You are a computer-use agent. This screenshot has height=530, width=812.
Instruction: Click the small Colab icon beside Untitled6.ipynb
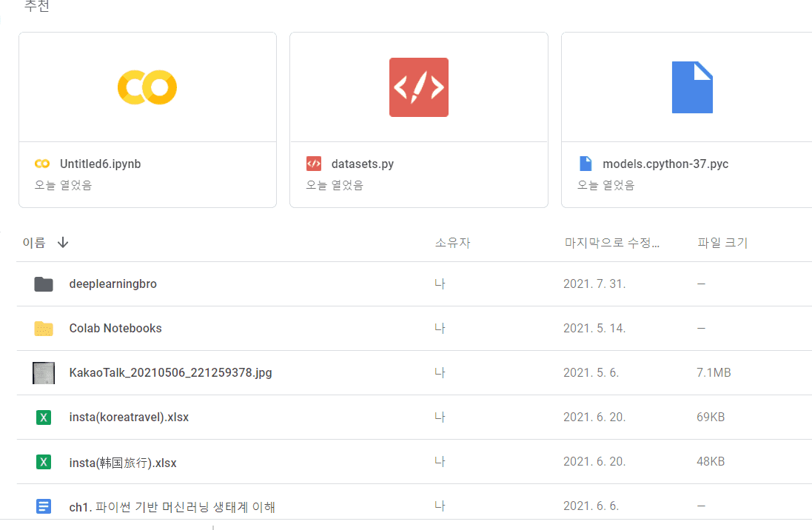pos(42,164)
